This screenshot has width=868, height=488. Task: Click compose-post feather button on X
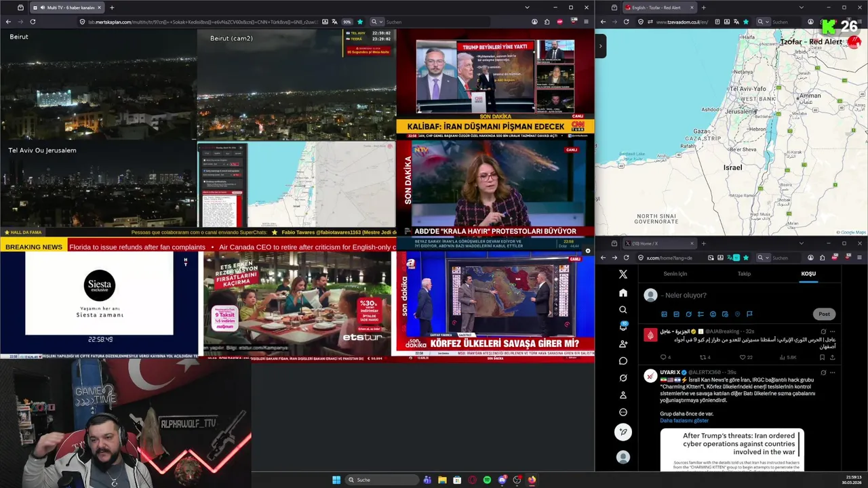pos(623,432)
